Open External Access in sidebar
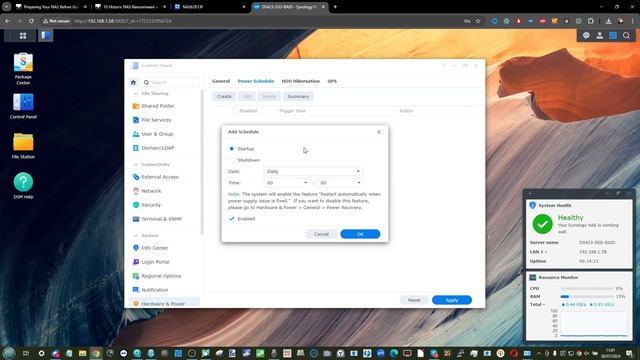 click(x=160, y=177)
